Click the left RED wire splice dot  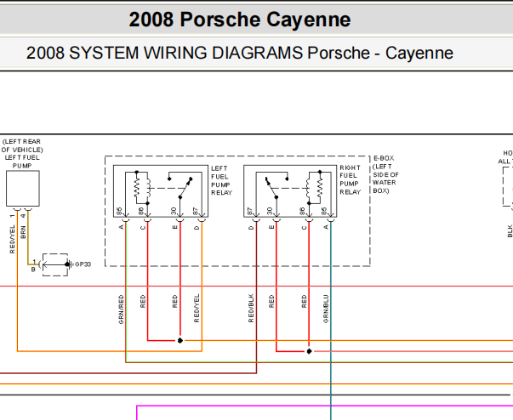180,341
